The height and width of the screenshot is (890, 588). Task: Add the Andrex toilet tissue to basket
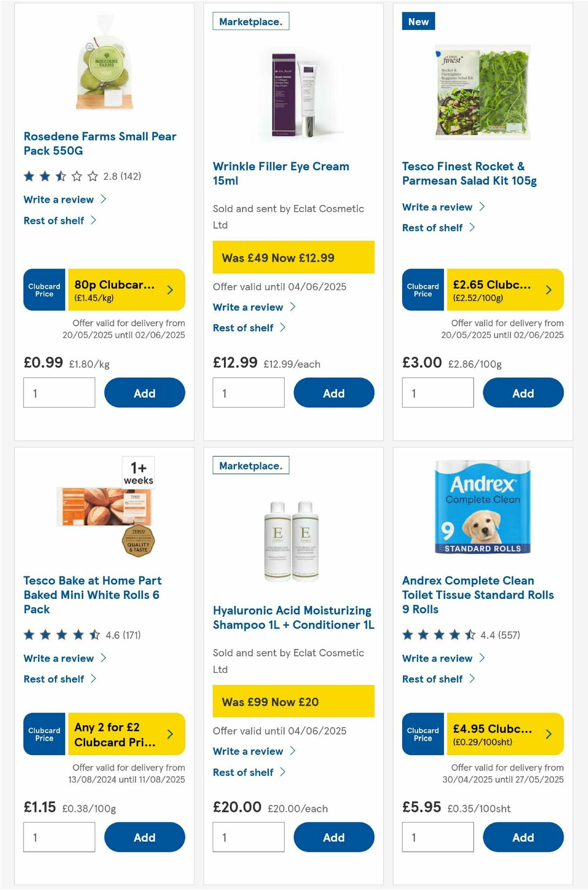[x=522, y=837]
